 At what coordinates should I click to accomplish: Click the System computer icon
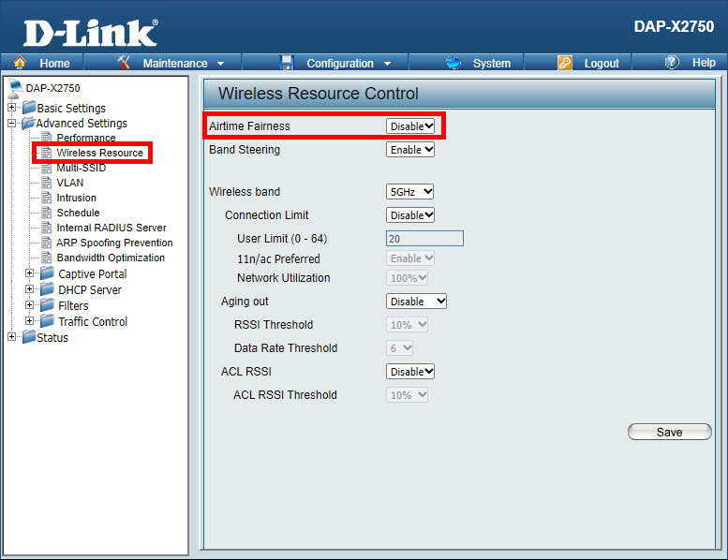point(453,63)
